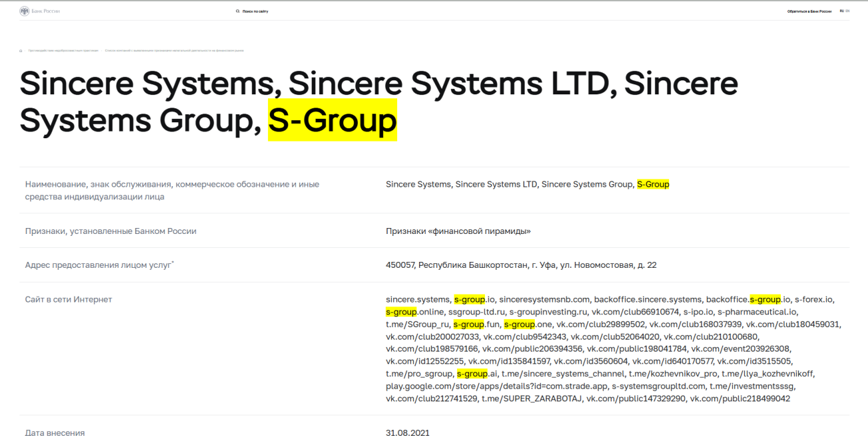Select the RU language option
The height and width of the screenshot is (436, 868).
coord(841,11)
